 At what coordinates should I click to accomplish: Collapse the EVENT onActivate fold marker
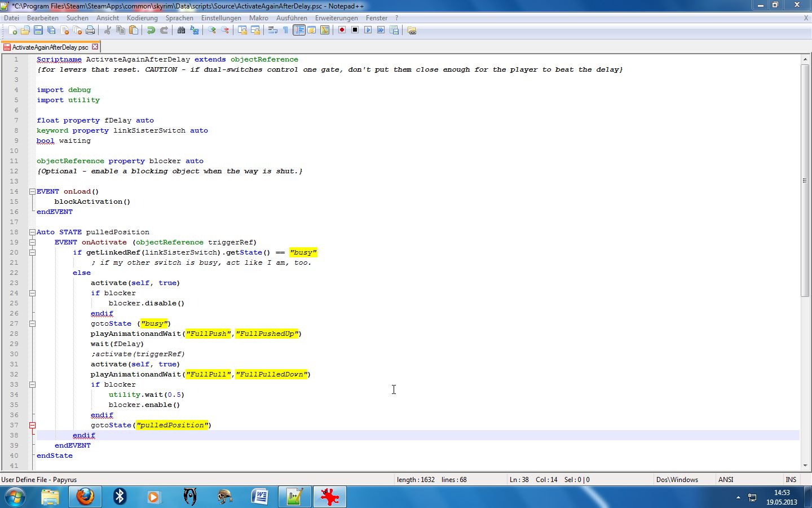pos(32,242)
